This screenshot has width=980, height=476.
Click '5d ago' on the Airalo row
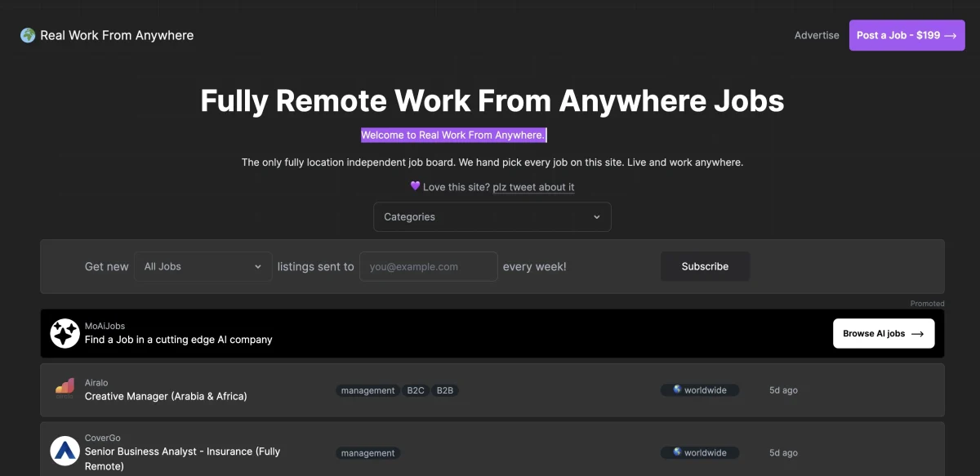(783, 390)
